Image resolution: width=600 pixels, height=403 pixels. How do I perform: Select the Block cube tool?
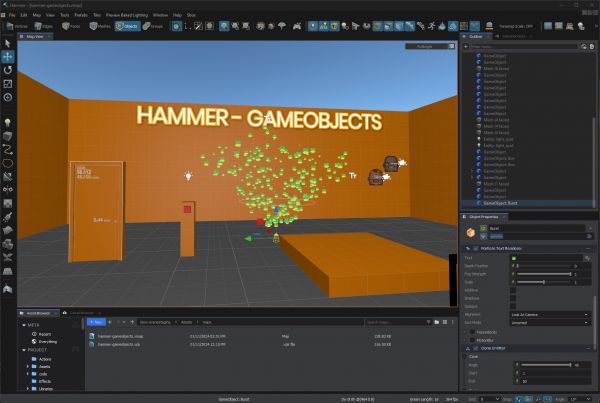click(8, 136)
